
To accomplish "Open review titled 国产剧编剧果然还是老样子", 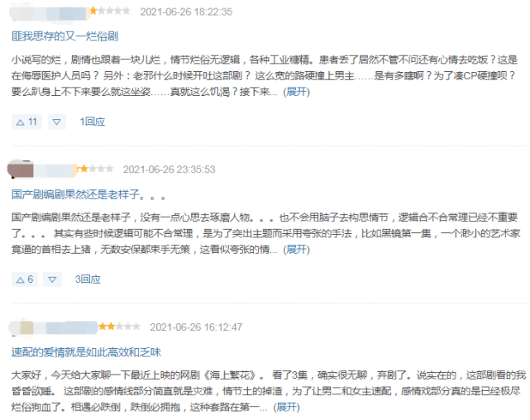I will click(x=88, y=194).
